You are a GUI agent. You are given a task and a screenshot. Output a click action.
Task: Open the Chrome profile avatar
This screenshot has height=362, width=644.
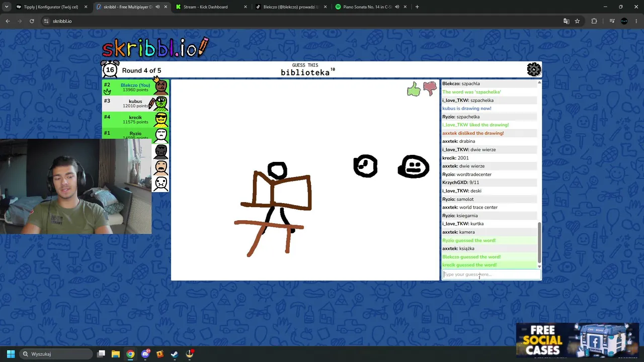click(x=624, y=21)
